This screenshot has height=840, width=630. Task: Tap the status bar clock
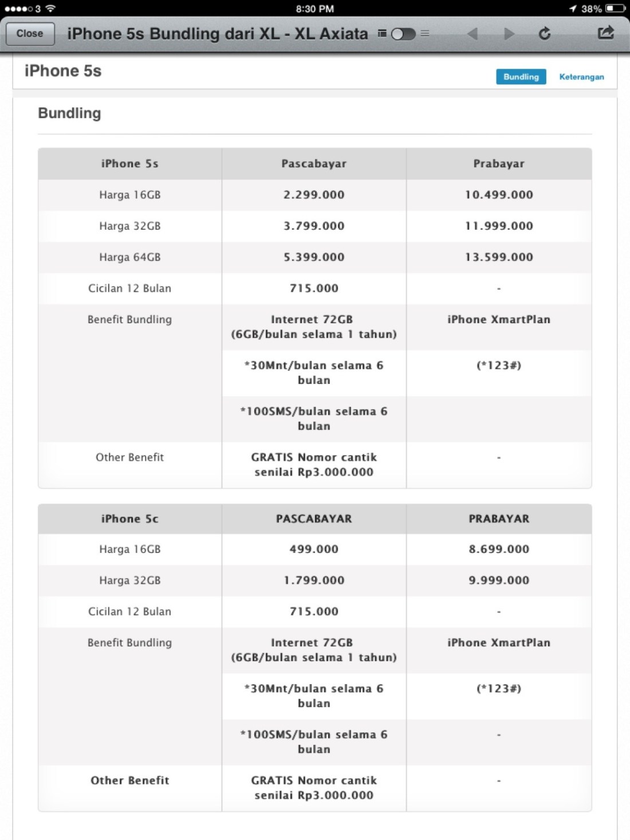[315, 9]
